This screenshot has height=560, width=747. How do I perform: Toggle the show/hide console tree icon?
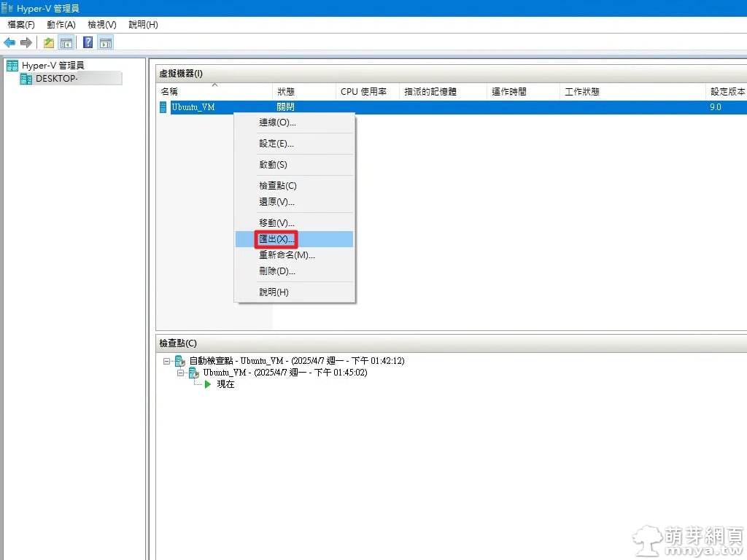click(66, 42)
